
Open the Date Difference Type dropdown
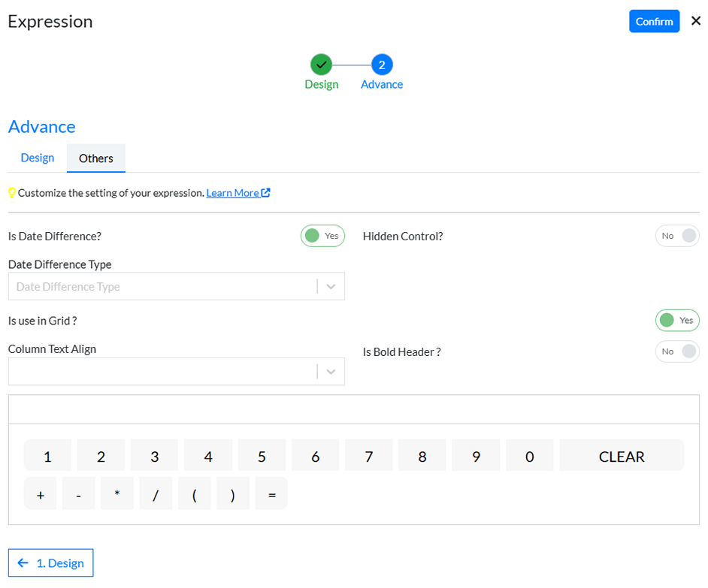176,287
